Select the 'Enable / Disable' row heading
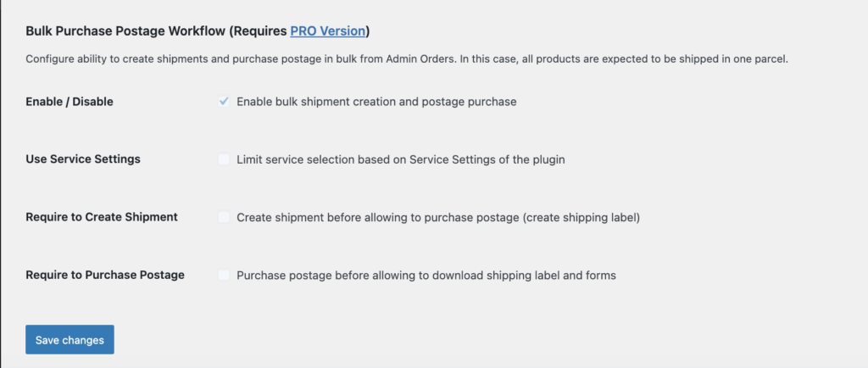The height and width of the screenshot is (368, 868). (70, 102)
